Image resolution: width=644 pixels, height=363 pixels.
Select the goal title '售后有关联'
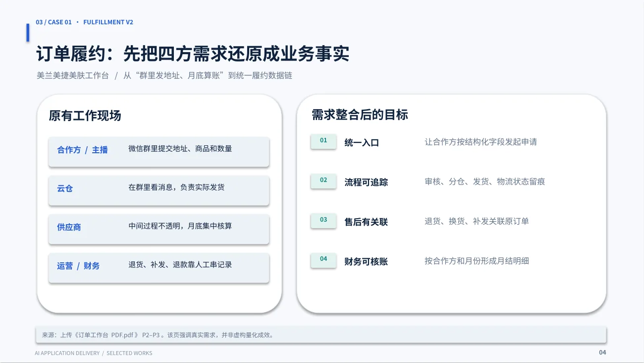click(x=366, y=222)
